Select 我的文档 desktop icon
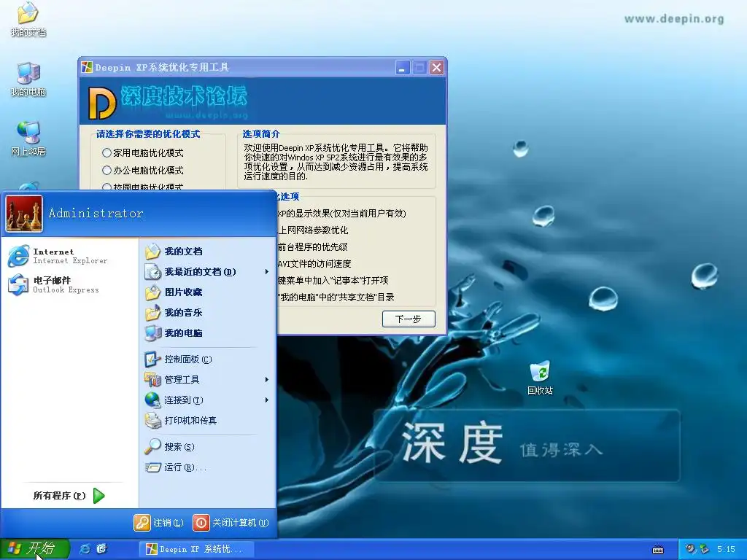 click(28, 19)
